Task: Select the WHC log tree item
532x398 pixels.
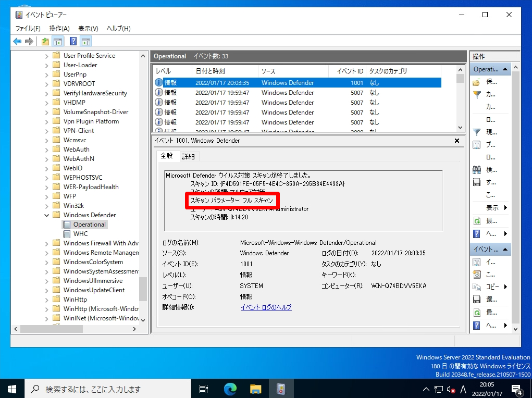Action: pos(80,234)
